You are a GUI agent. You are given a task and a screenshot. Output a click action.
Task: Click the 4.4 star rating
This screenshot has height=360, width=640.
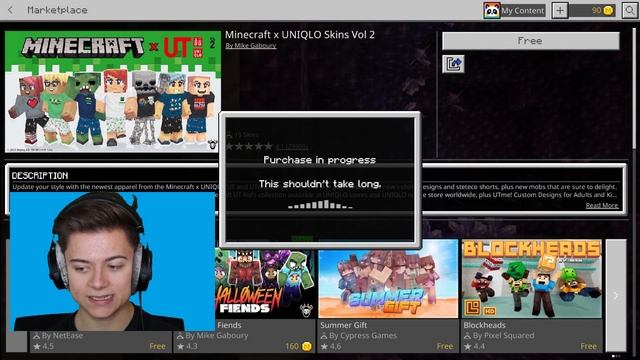pos(474,347)
